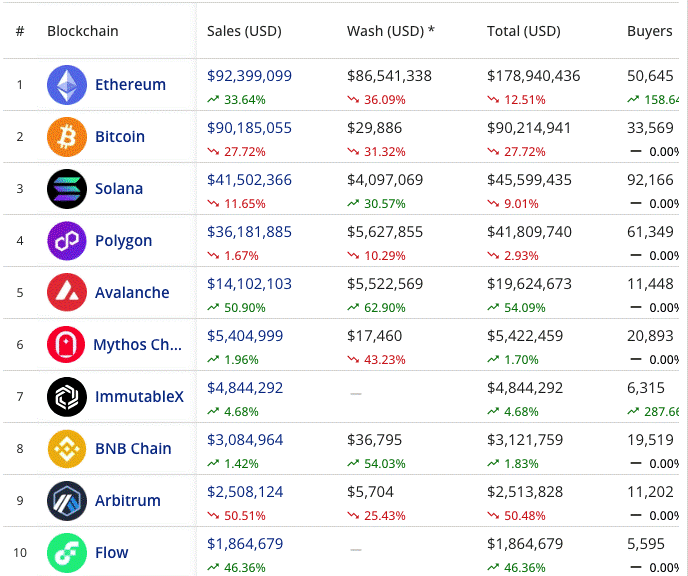Click the Polygon logo icon
The image size is (688, 576).
[67, 241]
